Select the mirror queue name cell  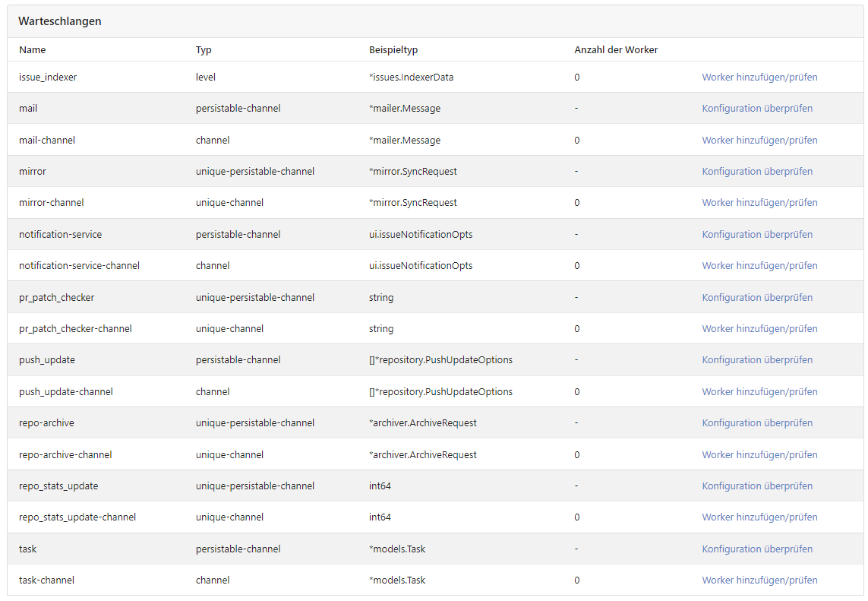point(32,171)
